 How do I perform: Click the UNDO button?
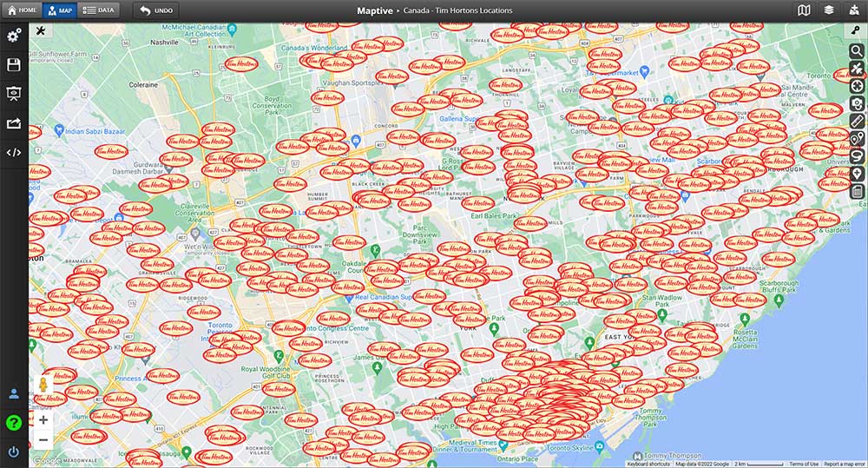[155, 10]
